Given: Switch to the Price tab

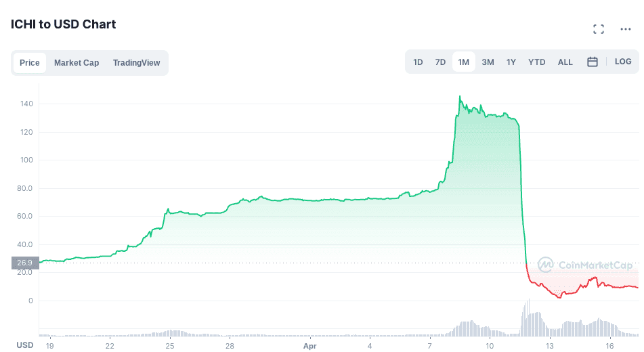Looking at the screenshot, I should click(x=29, y=63).
